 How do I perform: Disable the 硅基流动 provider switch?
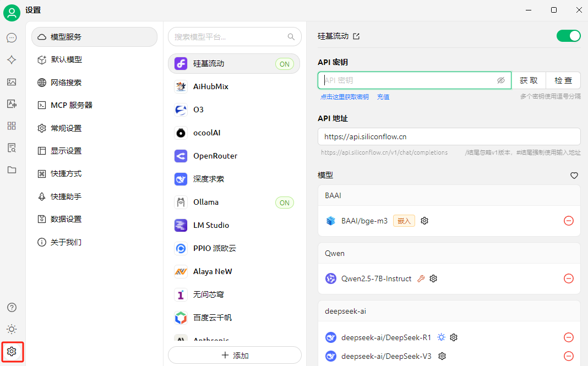[x=568, y=36]
